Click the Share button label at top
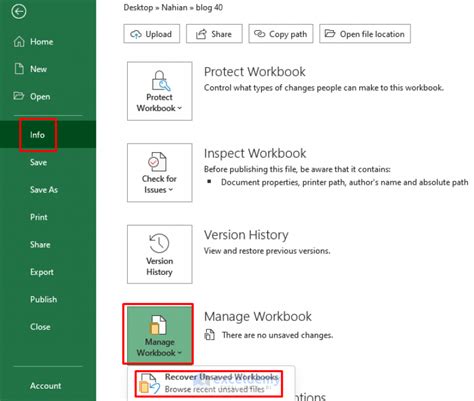Screen dimensions: 474x401 (221, 34)
